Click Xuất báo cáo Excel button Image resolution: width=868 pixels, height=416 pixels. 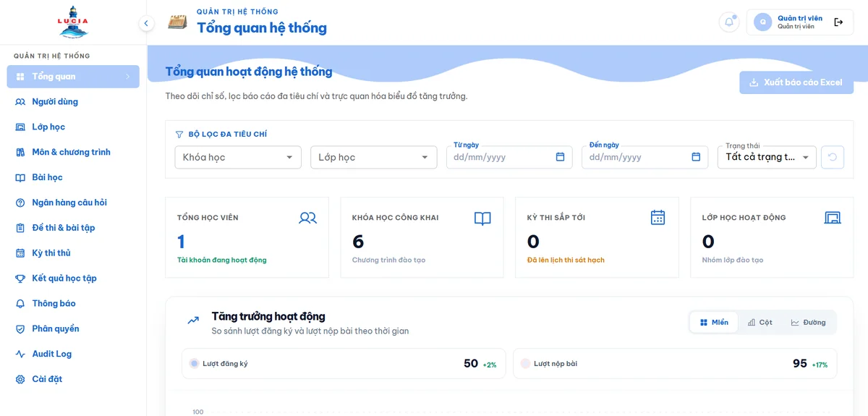tap(796, 82)
